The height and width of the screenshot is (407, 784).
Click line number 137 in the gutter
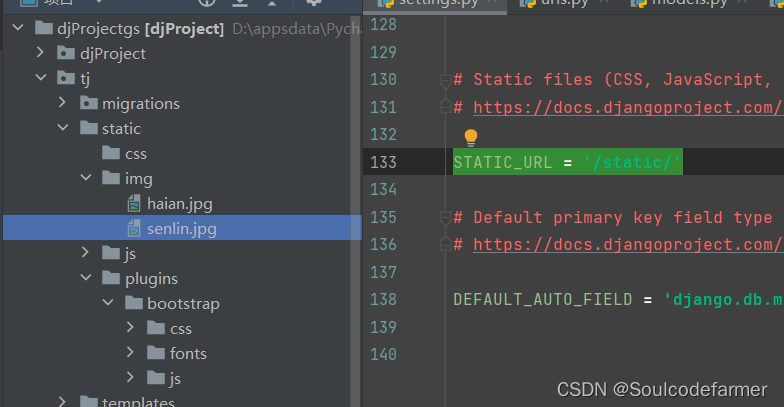click(383, 272)
